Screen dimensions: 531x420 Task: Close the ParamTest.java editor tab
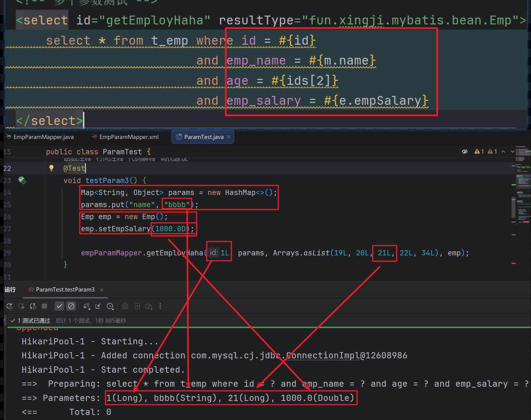[x=229, y=137]
